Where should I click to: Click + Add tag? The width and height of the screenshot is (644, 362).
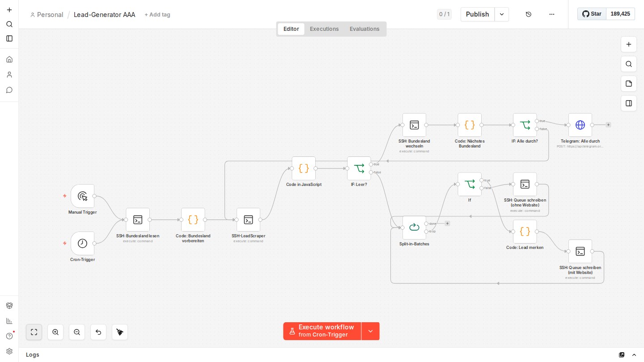(157, 15)
